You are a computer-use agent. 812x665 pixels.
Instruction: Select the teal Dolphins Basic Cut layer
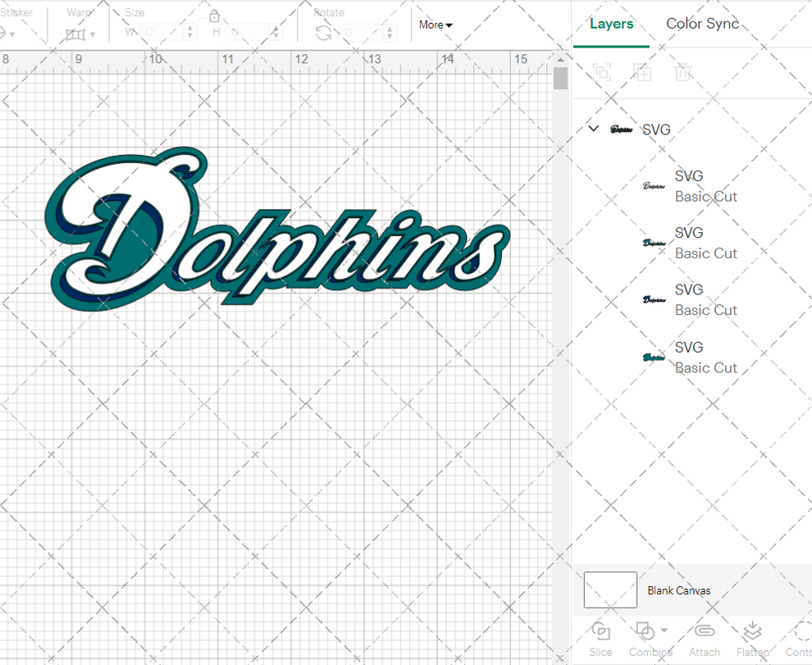pos(707,357)
